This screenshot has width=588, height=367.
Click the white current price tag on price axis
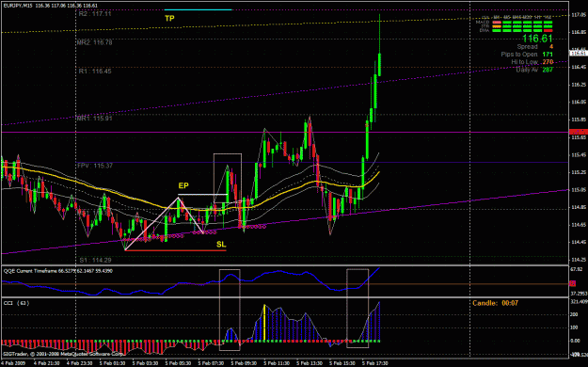click(x=579, y=54)
